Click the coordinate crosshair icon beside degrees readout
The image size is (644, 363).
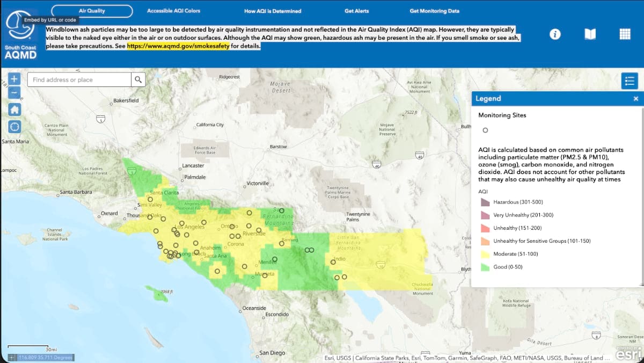click(x=12, y=357)
